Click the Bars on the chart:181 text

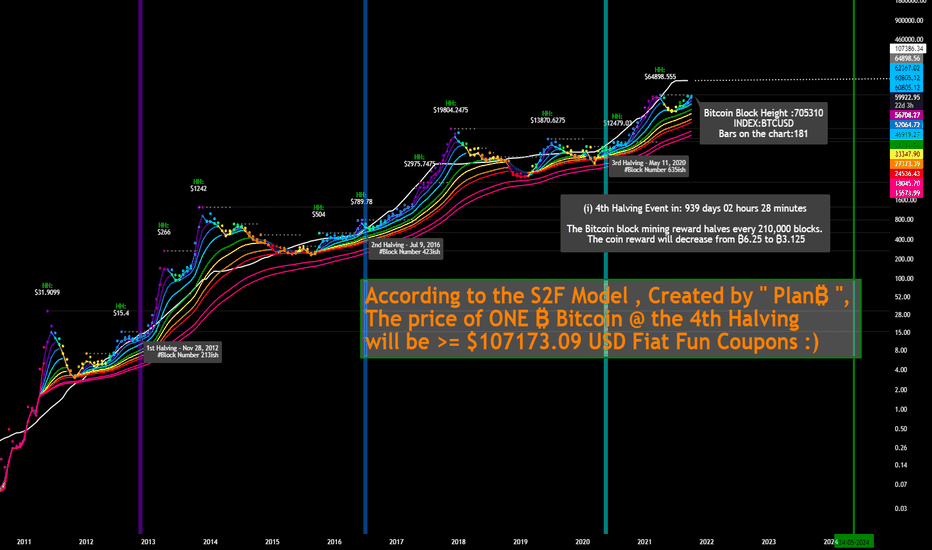point(763,134)
